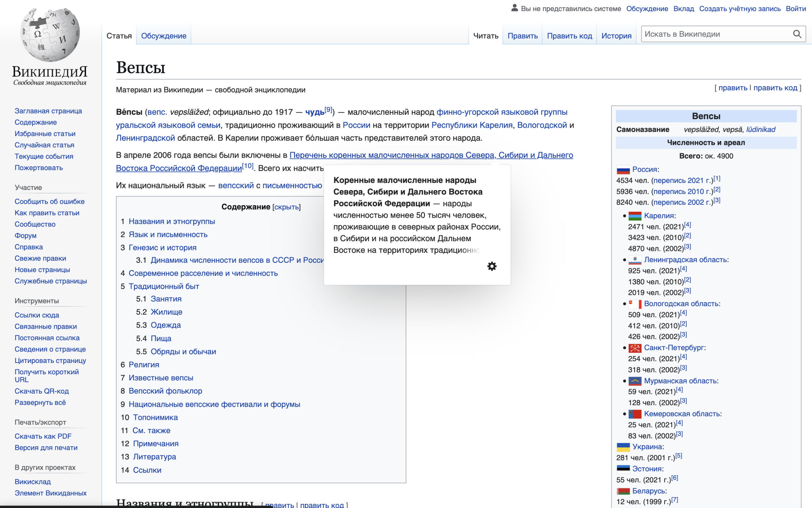This screenshot has width=812, height=508.
Task: Jump to 'Религия' section
Action: 144,364
